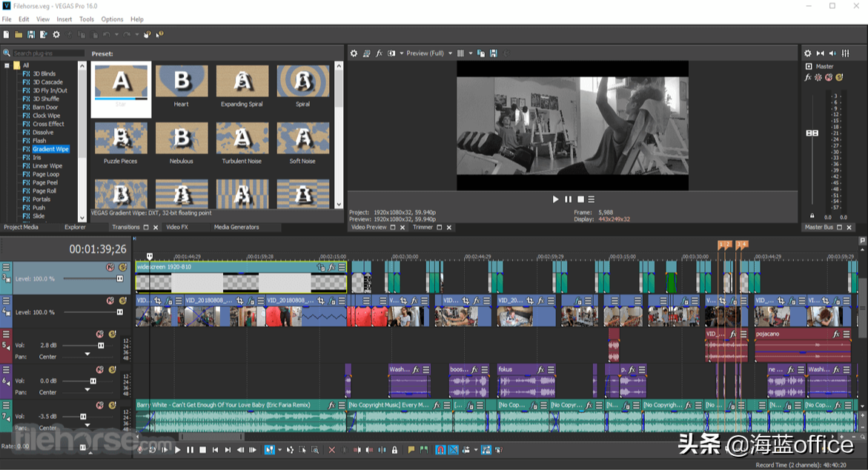Select the Envelope Edit tool
Image resolution: width=868 pixels, height=470 pixels.
tap(290, 450)
